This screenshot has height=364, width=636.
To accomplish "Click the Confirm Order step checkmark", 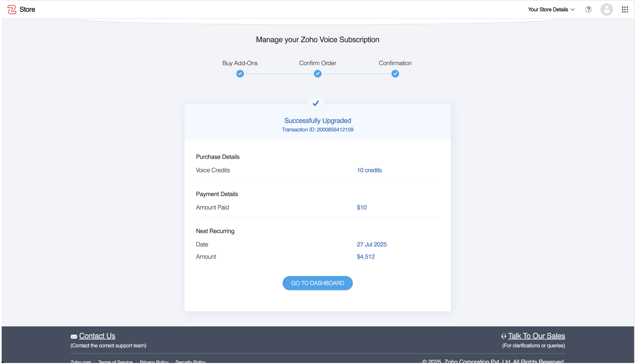I will 317,74.
